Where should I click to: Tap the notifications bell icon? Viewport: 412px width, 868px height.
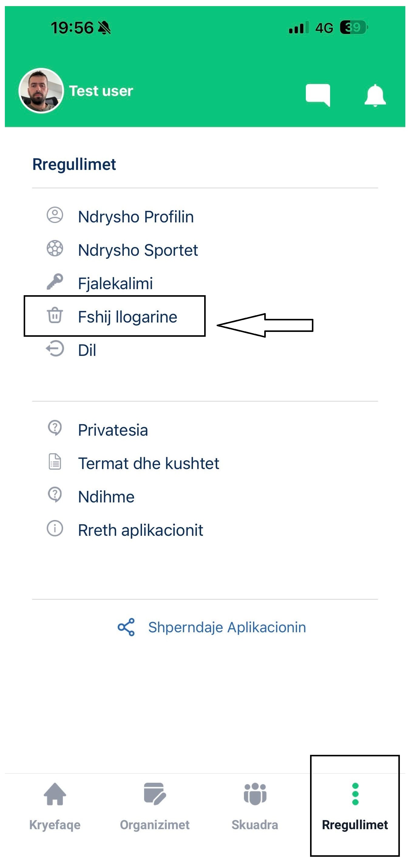coord(375,95)
